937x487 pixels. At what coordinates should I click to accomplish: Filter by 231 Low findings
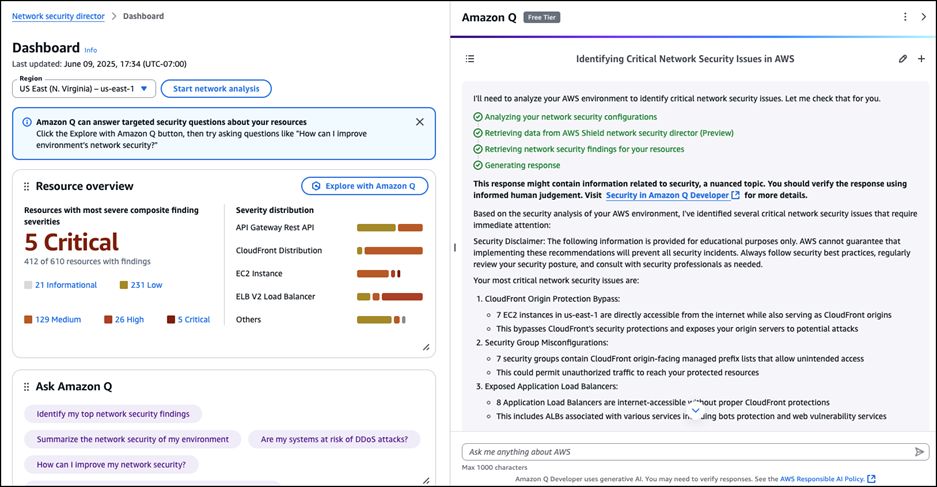[141, 285]
